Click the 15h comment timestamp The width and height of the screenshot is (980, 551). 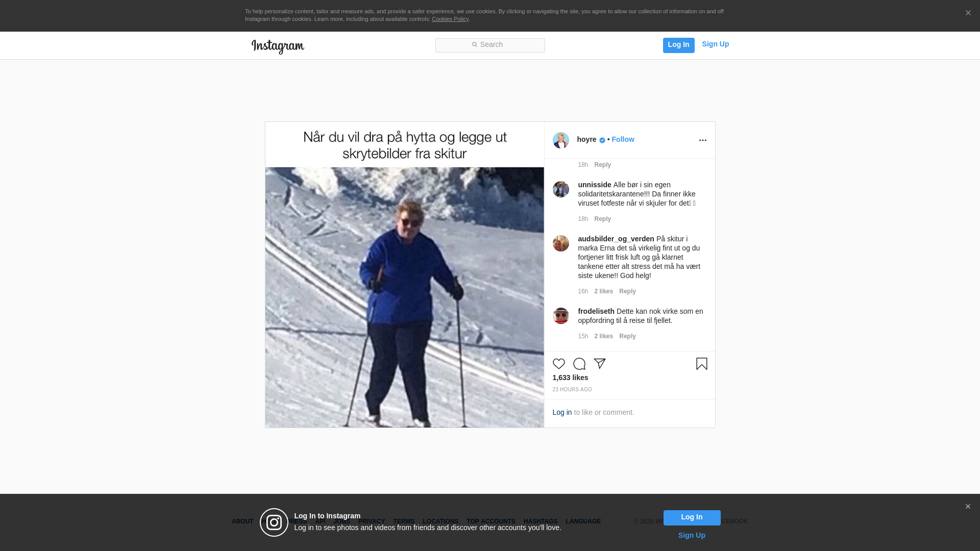click(x=582, y=337)
